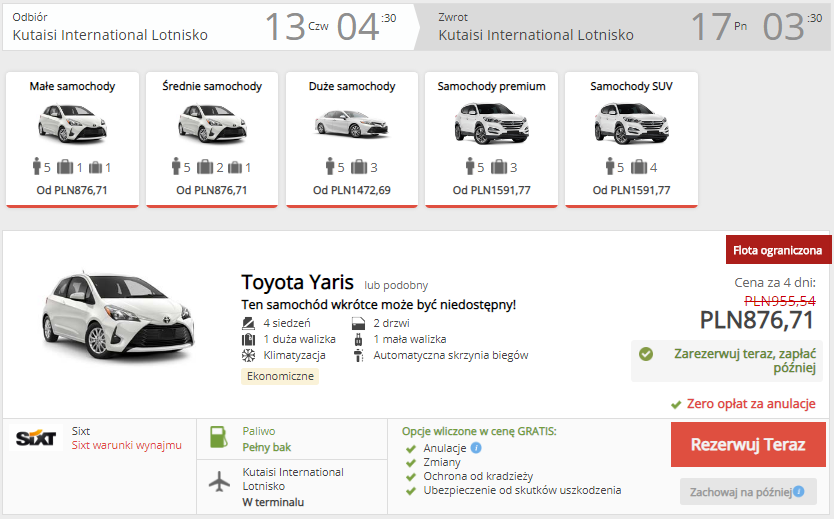Click the small bag icon beside 1 mała walizka

[358, 339]
